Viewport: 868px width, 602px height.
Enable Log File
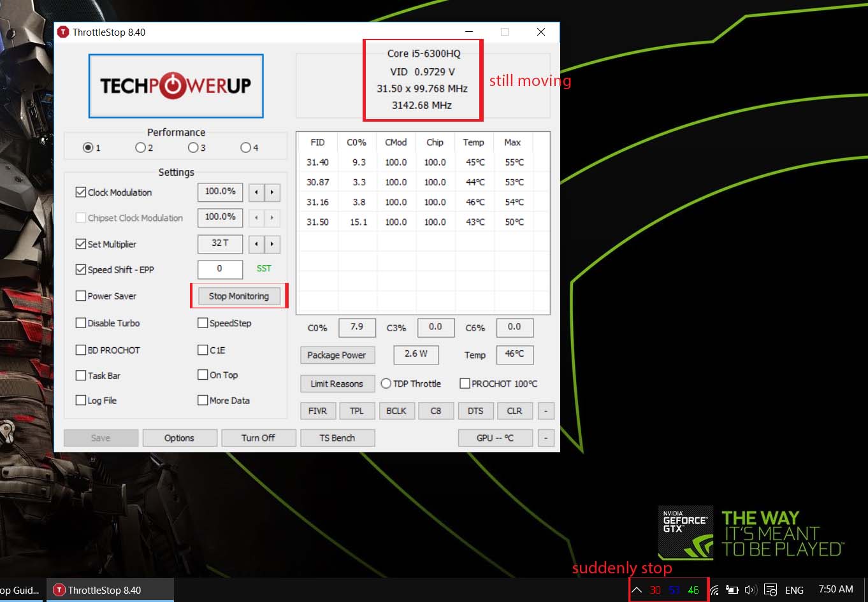[81, 400]
